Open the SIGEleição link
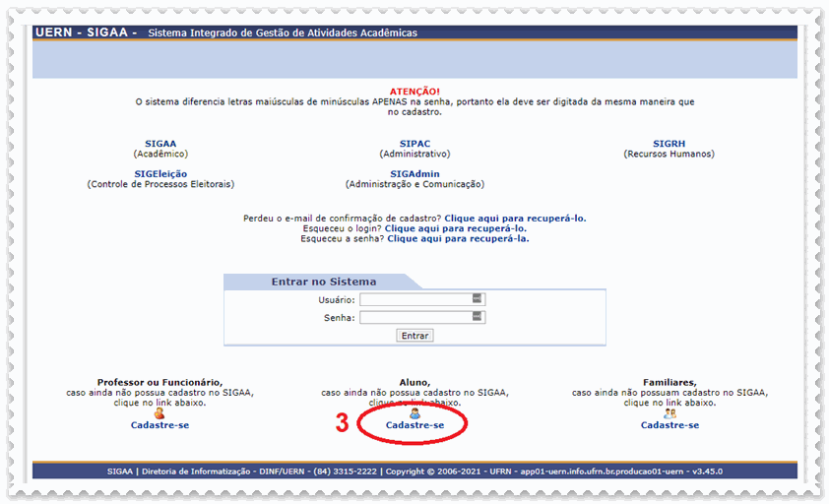Screen dimensions: 829x504 (x=160, y=174)
